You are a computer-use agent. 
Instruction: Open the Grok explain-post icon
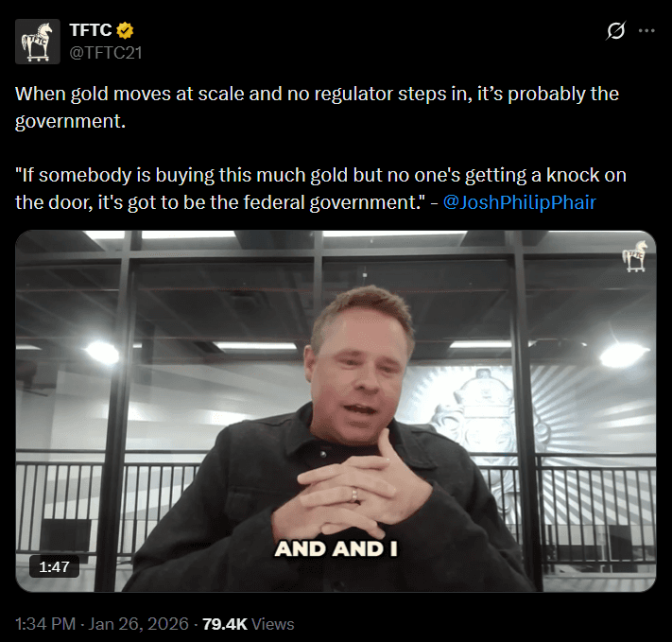point(616,30)
